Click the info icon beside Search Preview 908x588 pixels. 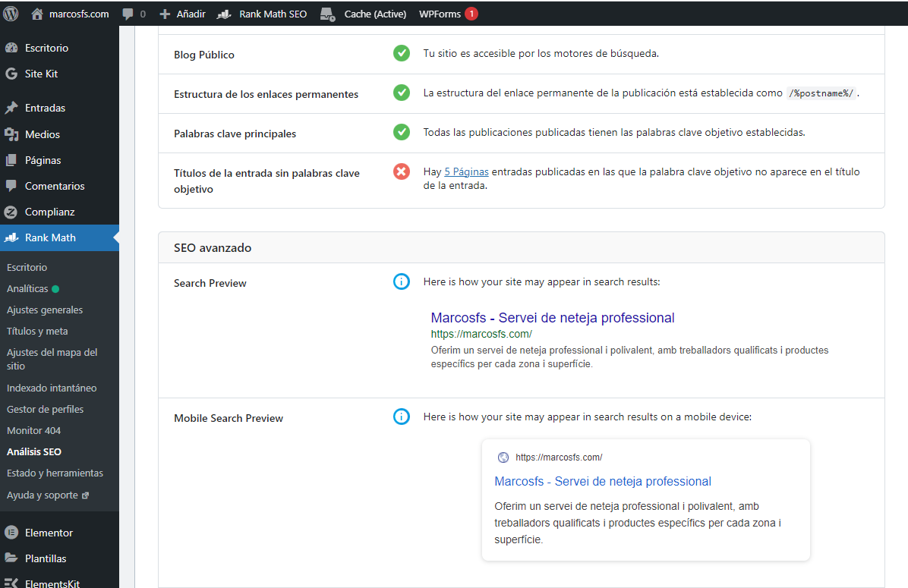click(x=402, y=281)
